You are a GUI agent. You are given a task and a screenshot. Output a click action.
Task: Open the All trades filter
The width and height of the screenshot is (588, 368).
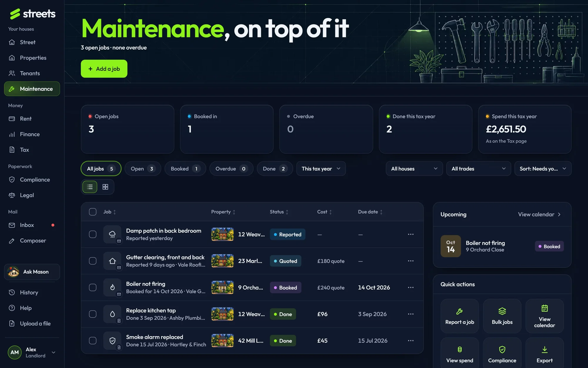[x=479, y=169]
